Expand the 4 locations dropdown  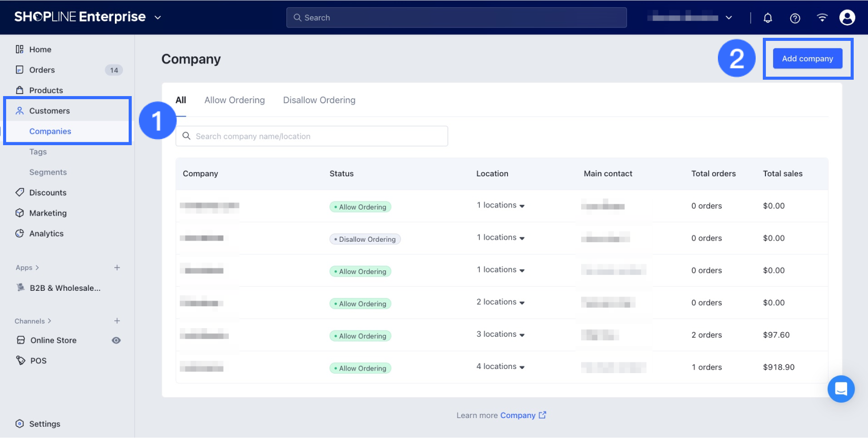pyautogui.click(x=500, y=366)
